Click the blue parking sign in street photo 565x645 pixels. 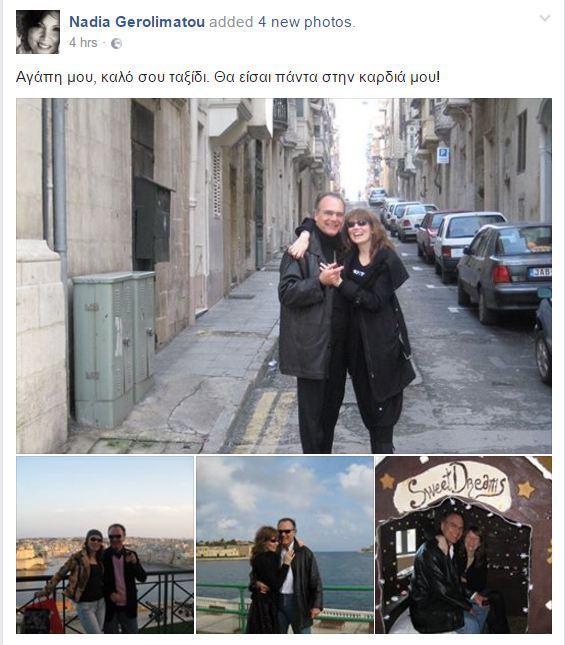click(442, 155)
